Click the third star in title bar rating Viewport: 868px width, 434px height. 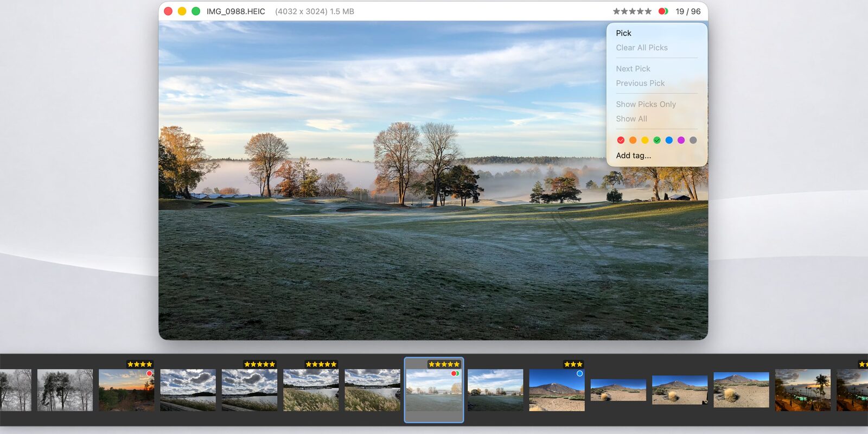tap(632, 11)
